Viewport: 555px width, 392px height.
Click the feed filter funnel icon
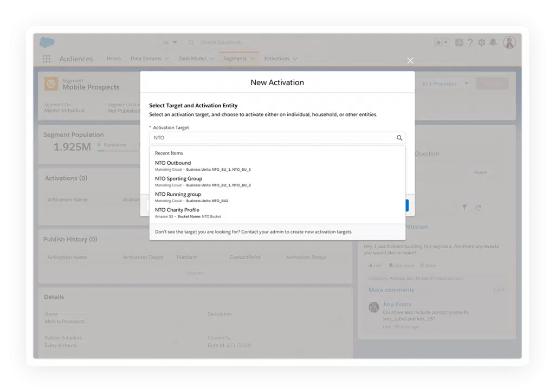tap(464, 208)
